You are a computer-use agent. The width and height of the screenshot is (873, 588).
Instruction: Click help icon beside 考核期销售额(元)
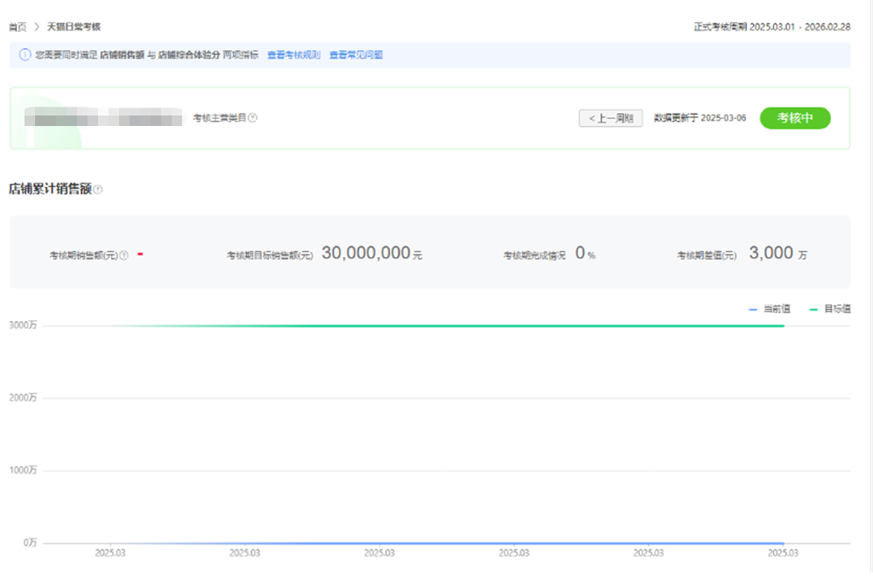click(123, 255)
